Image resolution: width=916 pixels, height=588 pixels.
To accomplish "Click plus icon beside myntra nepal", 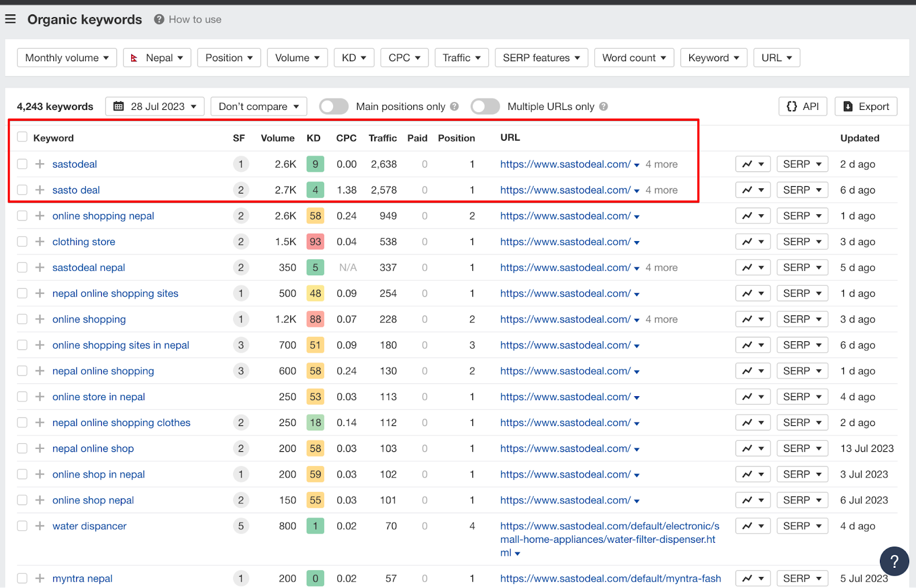I will pyautogui.click(x=40, y=578).
